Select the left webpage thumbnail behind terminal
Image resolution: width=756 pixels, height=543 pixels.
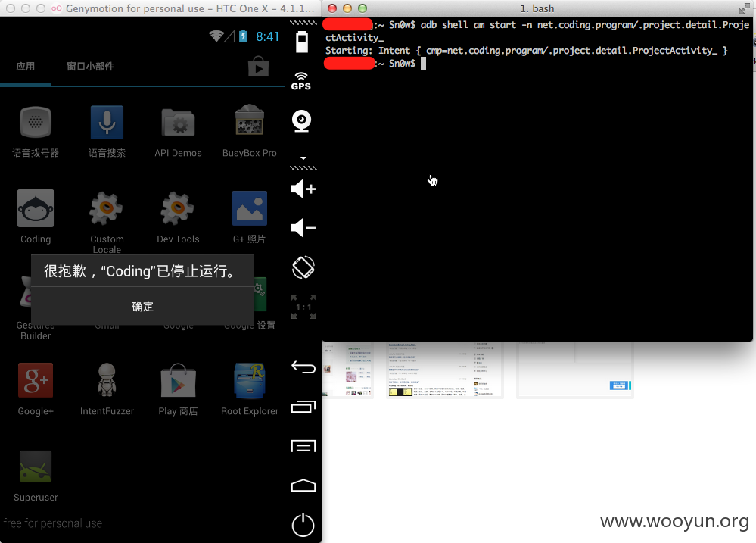[347, 370]
